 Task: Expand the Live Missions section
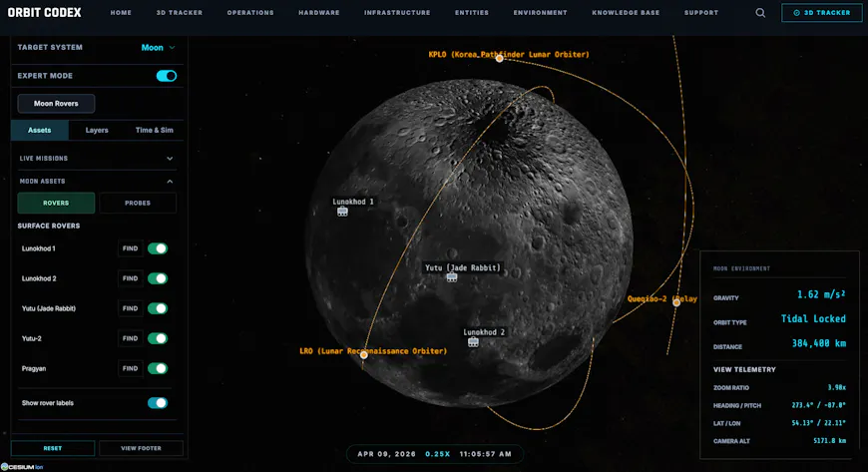tap(97, 159)
